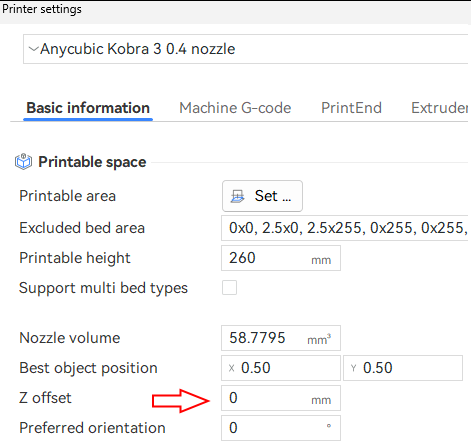Click the Best object position X field
Viewport: 471px width, 442px height.
click(x=281, y=368)
